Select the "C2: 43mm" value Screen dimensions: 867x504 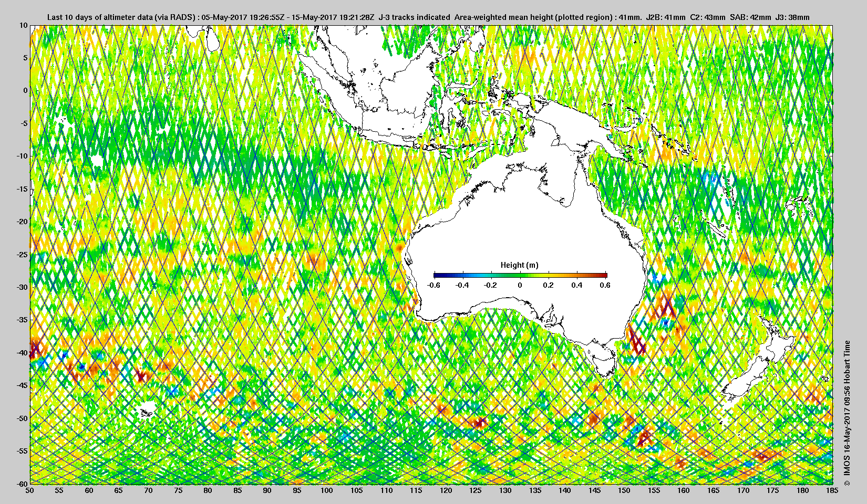click(708, 17)
